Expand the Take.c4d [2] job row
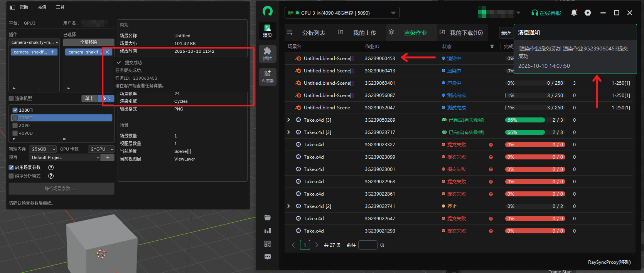The width and height of the screenshot is (644, 273). (288, 206)
